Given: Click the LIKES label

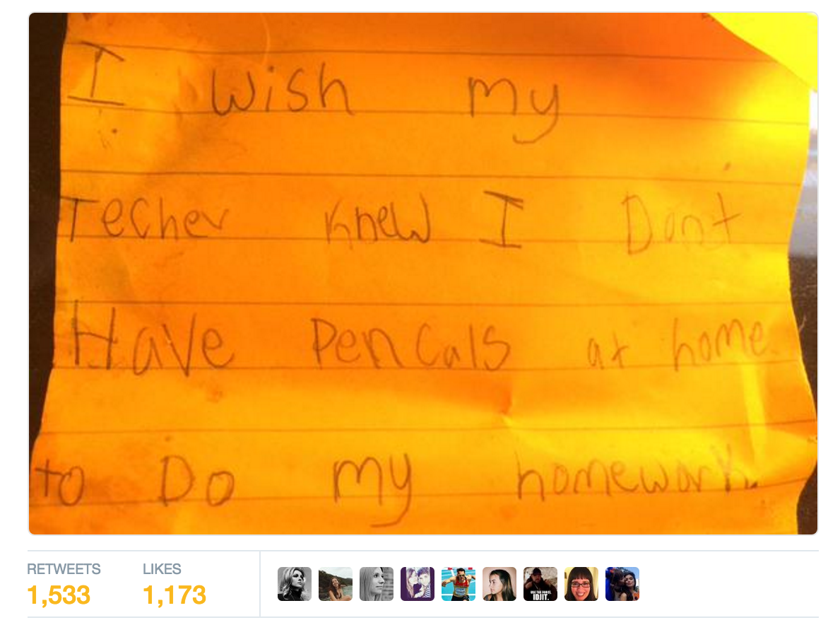Looking at the screenshot, I should (x=162, y=569).
